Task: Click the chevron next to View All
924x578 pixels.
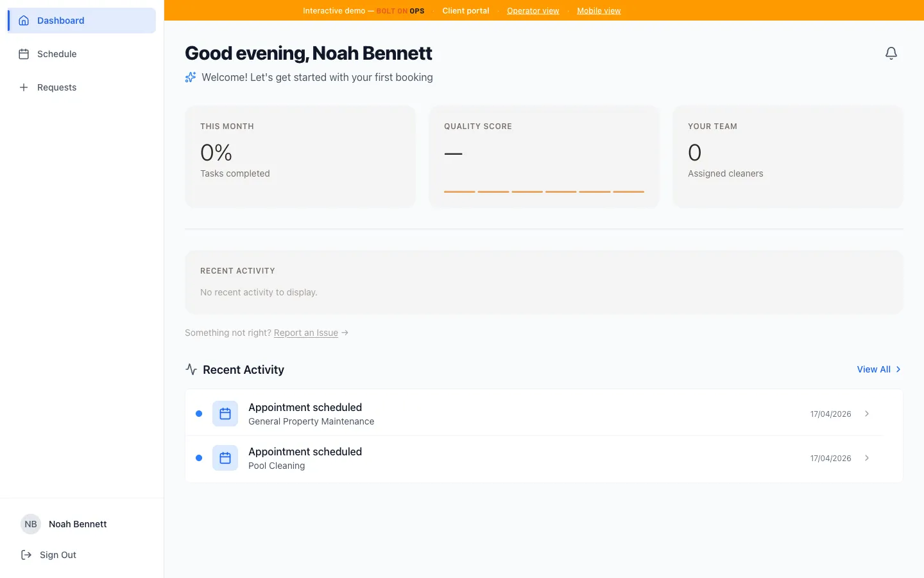Action: point(898,369)
